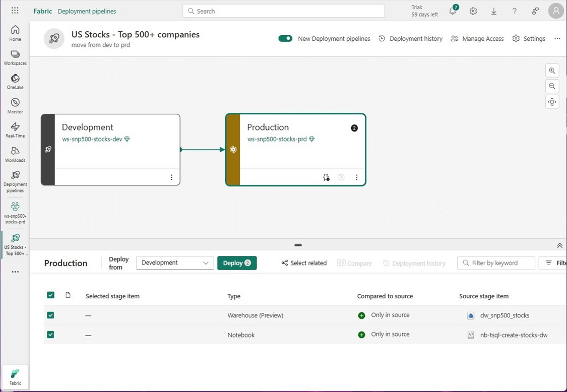This screenshot has width=567, height=392.
Task: Open Real-Time hub in the sidebar
Action: (15, 130)
